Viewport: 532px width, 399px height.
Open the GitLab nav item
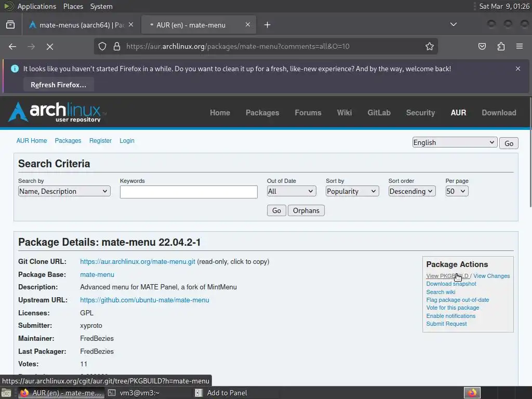click(379, 113)
